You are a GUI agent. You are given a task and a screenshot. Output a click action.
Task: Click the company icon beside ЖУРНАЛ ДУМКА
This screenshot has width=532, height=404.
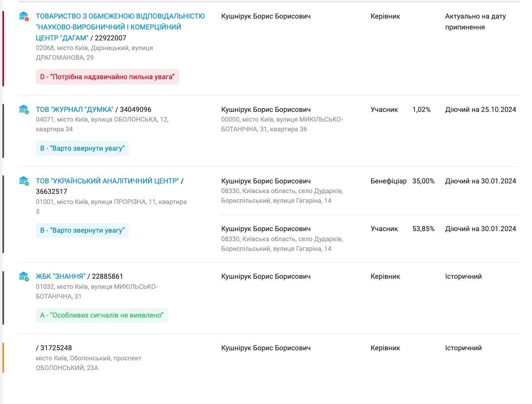point(24,109)
